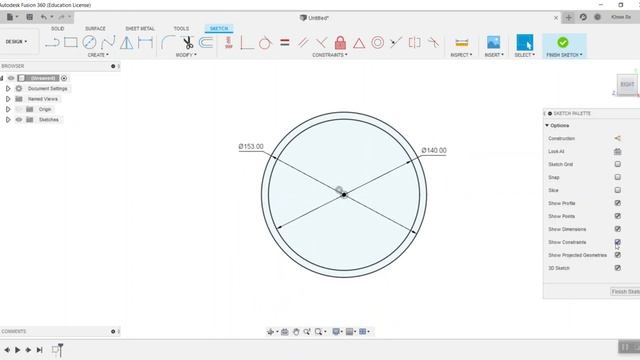Open the Grid and Snaps dropdown
This screenshot has width=640, height=360.
point(350,332)
